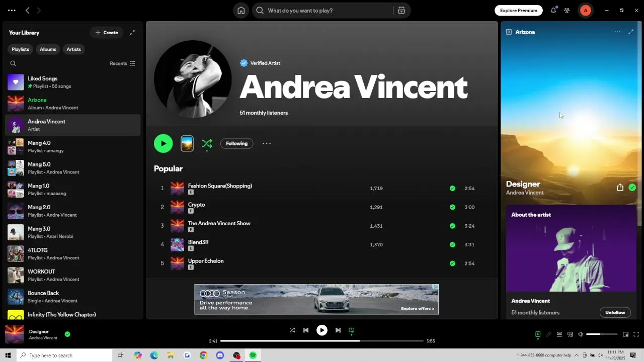The width and height of the screenshot is (644, 362).
Task: Enter full screen player mode
Action: (x=636, y=334)
